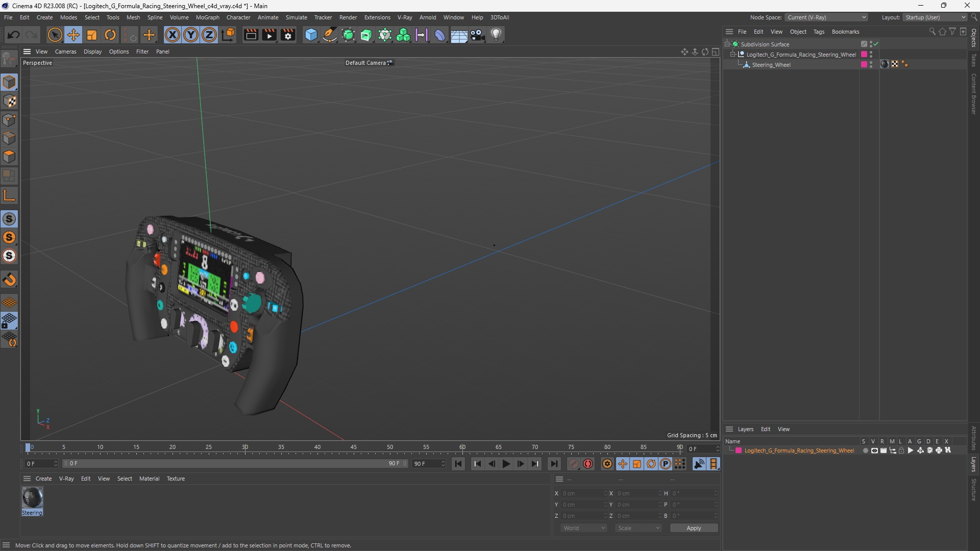Switch to the Takes side tab

coord(974,60)
